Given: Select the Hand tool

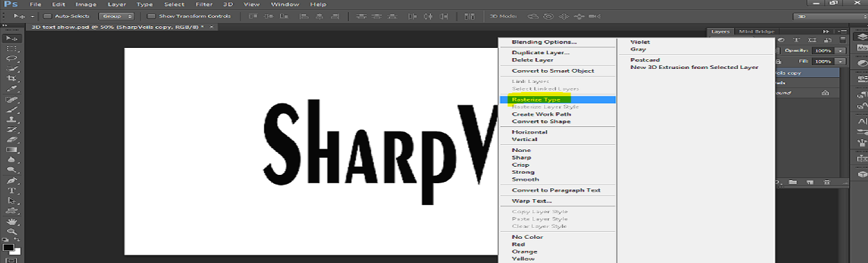Looking at the screenshot, I should [x=11, y=222].
